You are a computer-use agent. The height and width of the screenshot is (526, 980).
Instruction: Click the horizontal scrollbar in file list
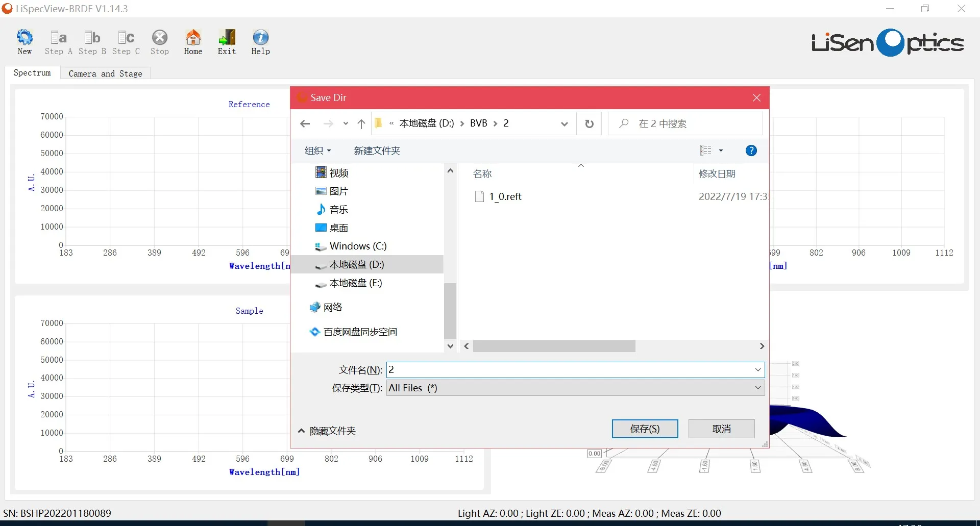coord(554,346)
